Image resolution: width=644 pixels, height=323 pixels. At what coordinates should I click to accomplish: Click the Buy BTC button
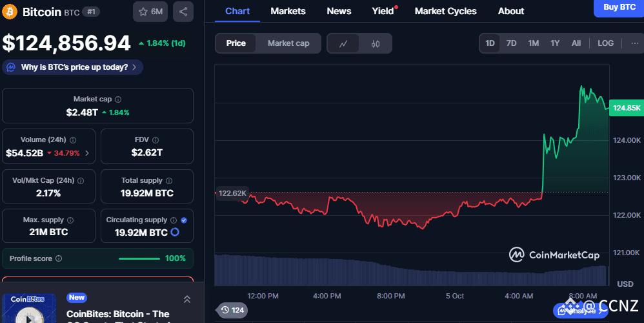(618, 7)
